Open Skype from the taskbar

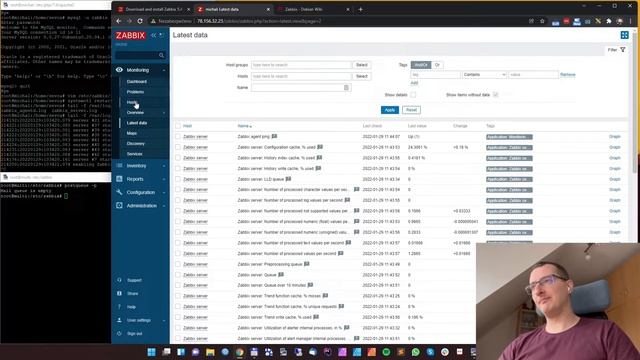[430, 352]
